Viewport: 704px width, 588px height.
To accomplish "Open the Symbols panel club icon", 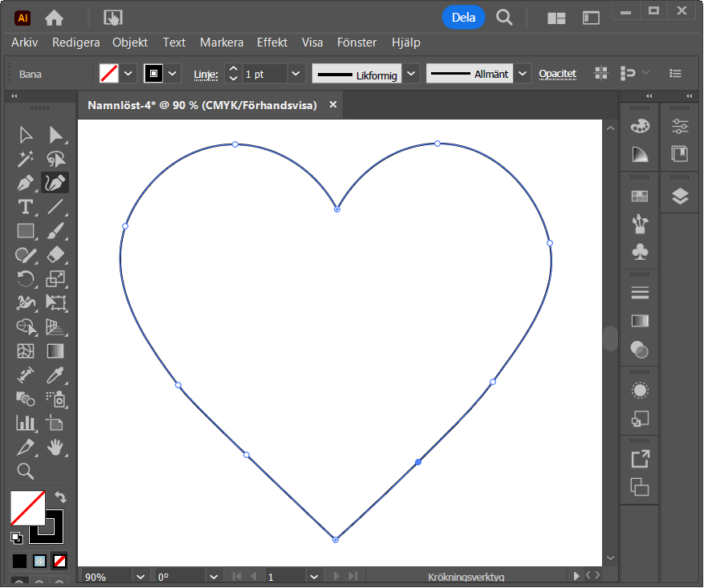I will [x=640, y=252].
